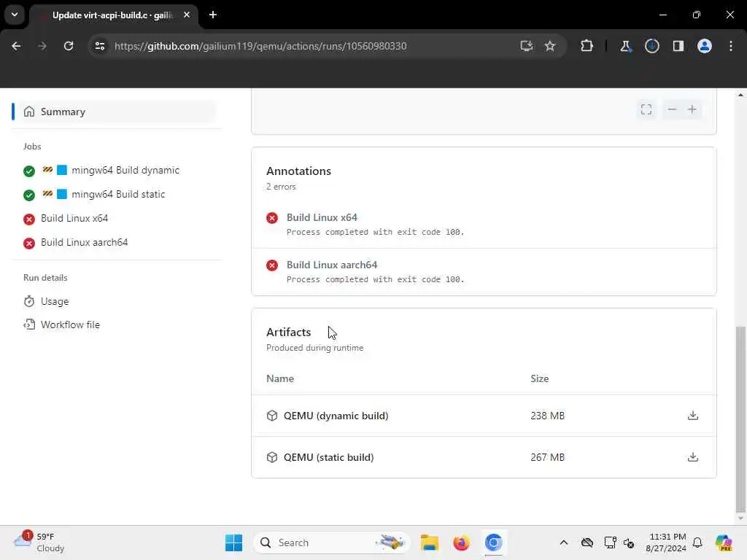Image resolution: width=747 pixels, height=560 pixels.
Task: Zoom out the workflow graph with minus
Action: point(672,109)
